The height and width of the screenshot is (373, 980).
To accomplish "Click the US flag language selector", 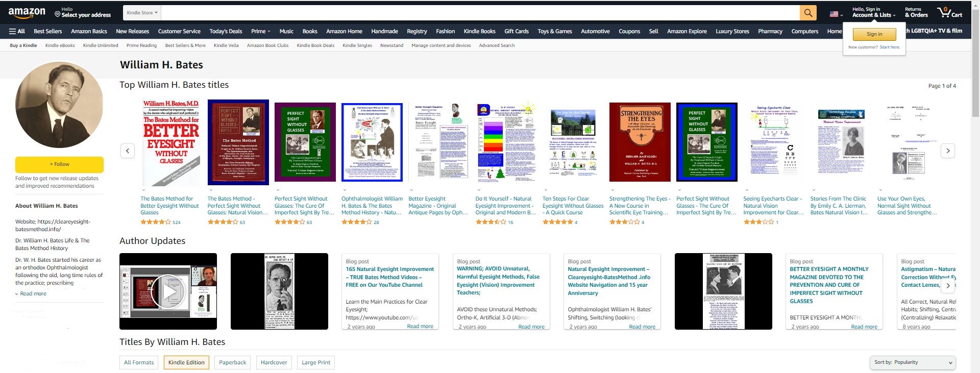I will click(x=835, y=14).
